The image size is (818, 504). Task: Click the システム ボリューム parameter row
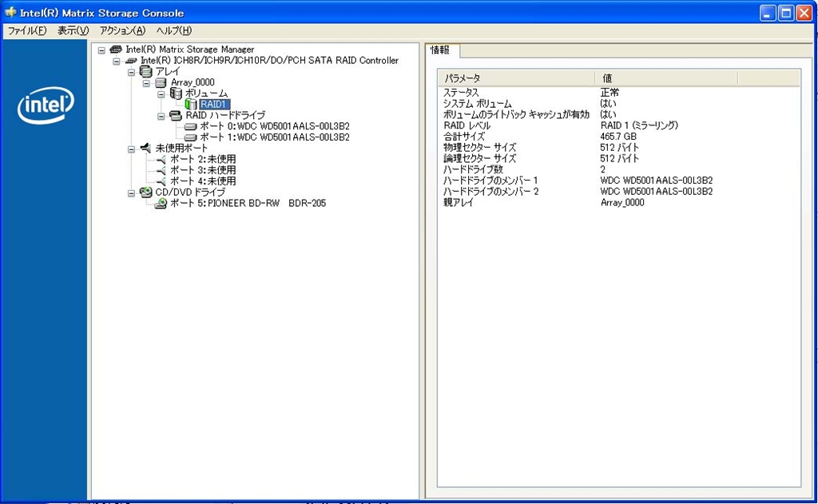tap(477, 103)
